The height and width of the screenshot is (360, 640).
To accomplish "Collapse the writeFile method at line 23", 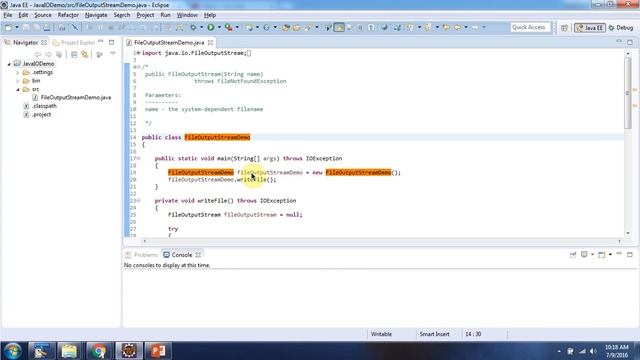I will (x=138, y=201).
